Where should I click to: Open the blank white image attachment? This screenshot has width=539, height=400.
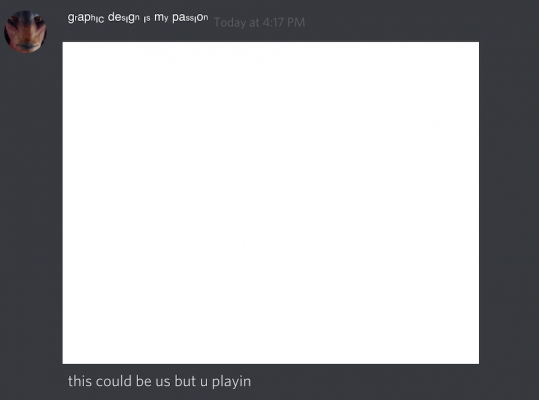coord(271,203)
